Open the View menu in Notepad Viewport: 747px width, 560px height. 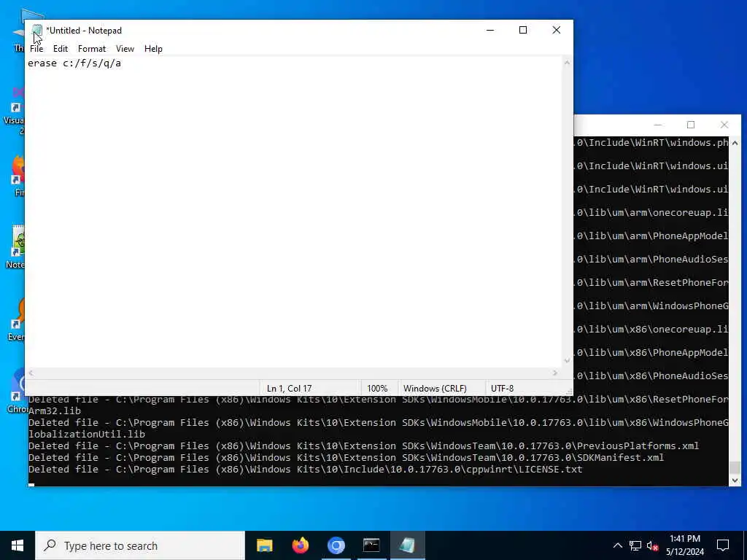pyautogui.click(x=125, y=49)
